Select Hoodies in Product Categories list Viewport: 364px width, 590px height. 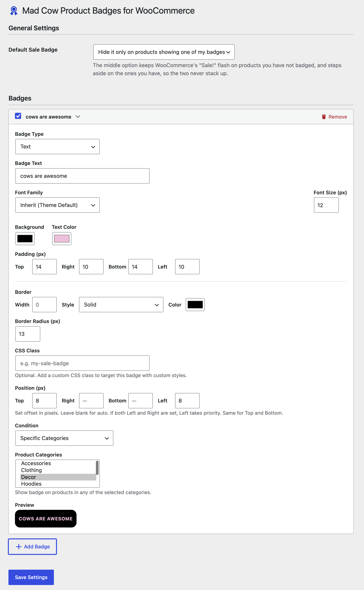[x=58, y=484]
